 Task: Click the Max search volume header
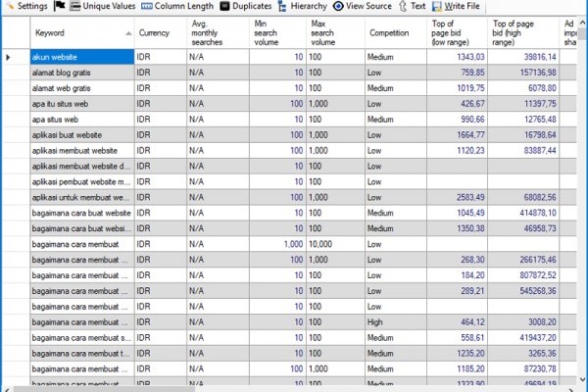coord(335,33)
